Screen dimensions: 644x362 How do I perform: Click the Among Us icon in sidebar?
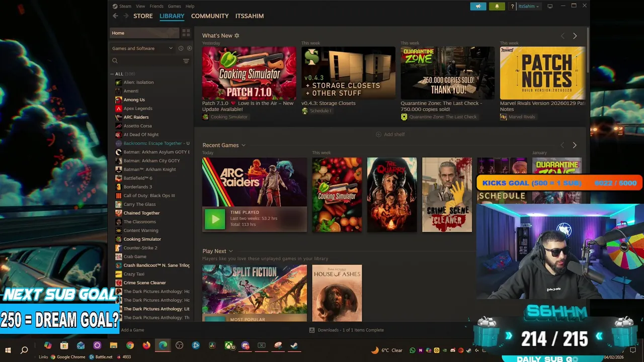tap(118, 100)
